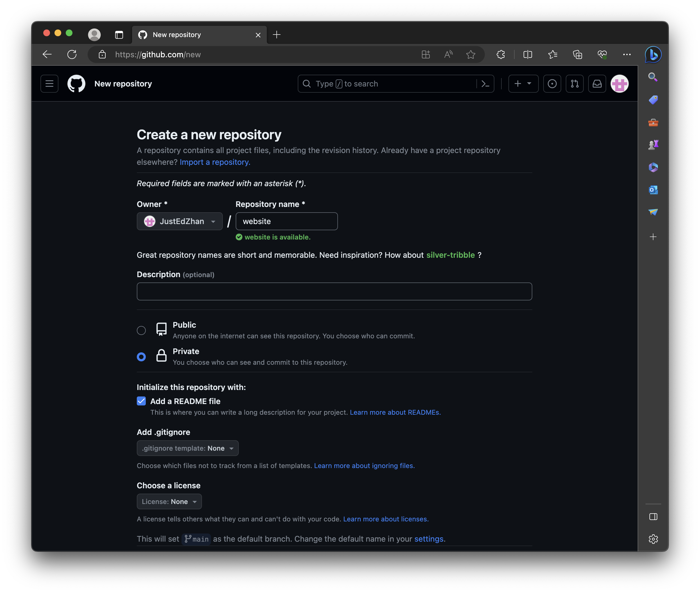The width and height of the screenshot is (700, 593).
Task: Expand the create new plus menu
Action: click(523, 84)
